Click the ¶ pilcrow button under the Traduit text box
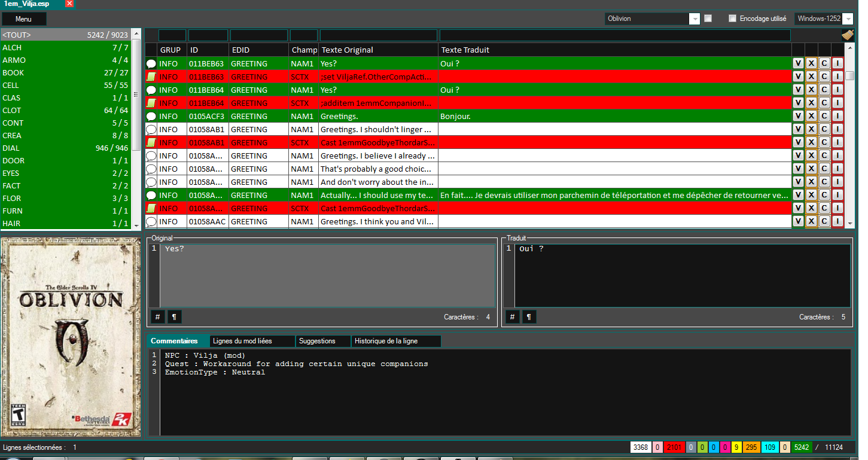Viewport: 868px width, 460px height. (529, 317)
